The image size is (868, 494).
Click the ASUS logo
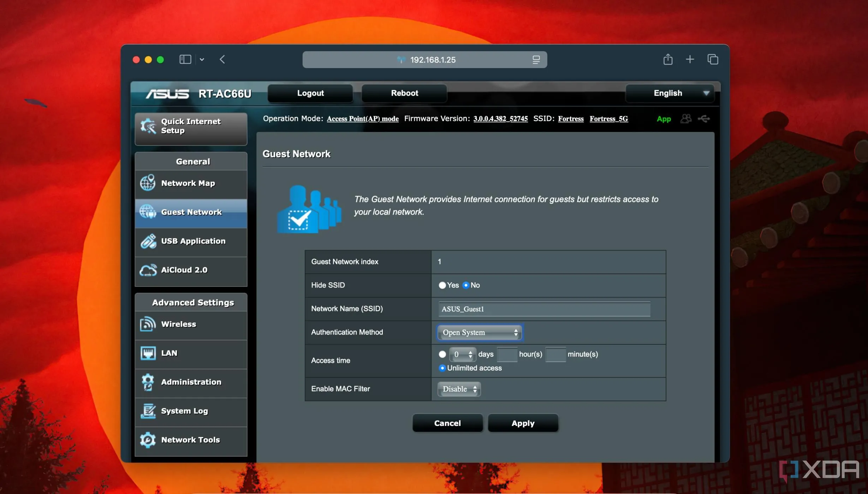coord(168,94)
